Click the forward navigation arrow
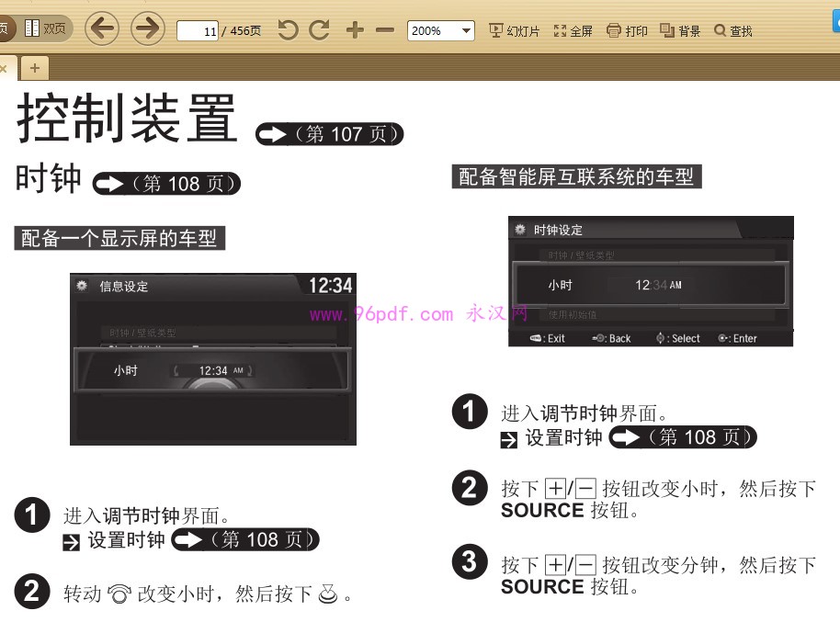The width and height of the screenshot is (840, 622). 145,28
